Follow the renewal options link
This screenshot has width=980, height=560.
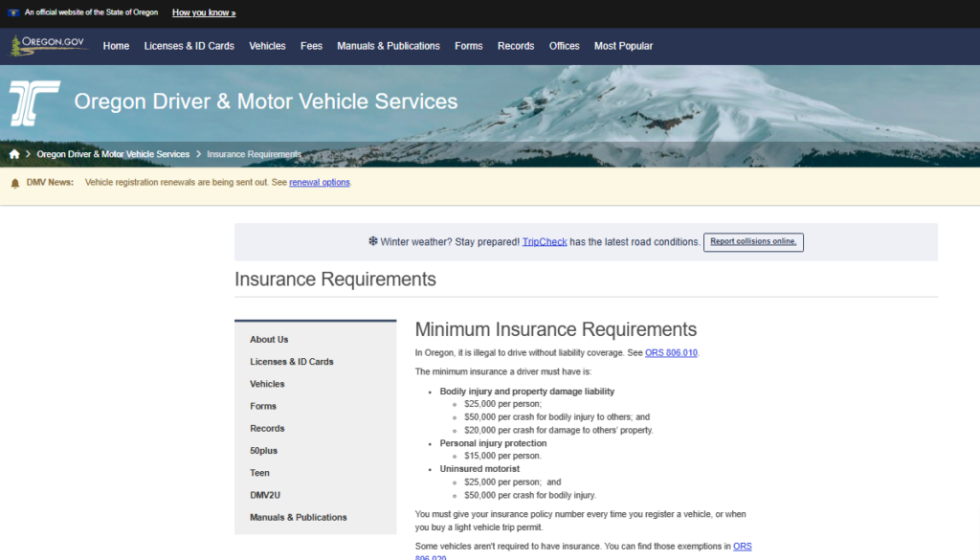(320, 183)
